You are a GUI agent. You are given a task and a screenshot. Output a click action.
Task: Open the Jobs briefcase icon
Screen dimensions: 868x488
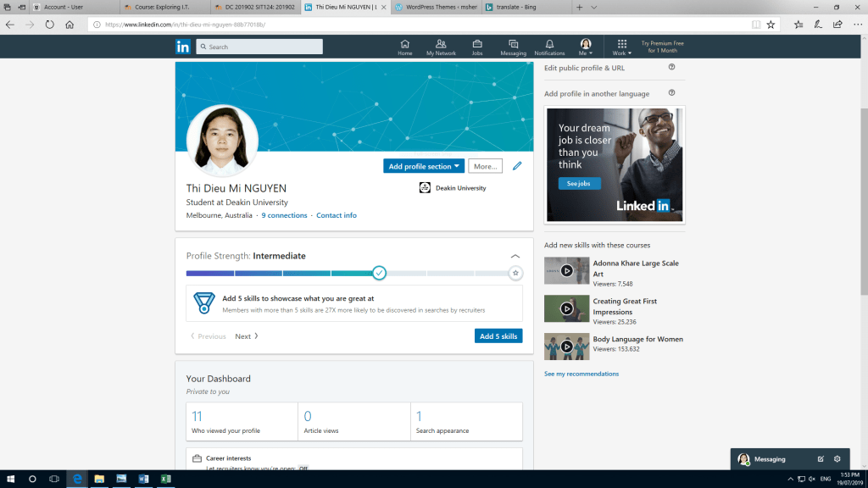coord(477,47)
